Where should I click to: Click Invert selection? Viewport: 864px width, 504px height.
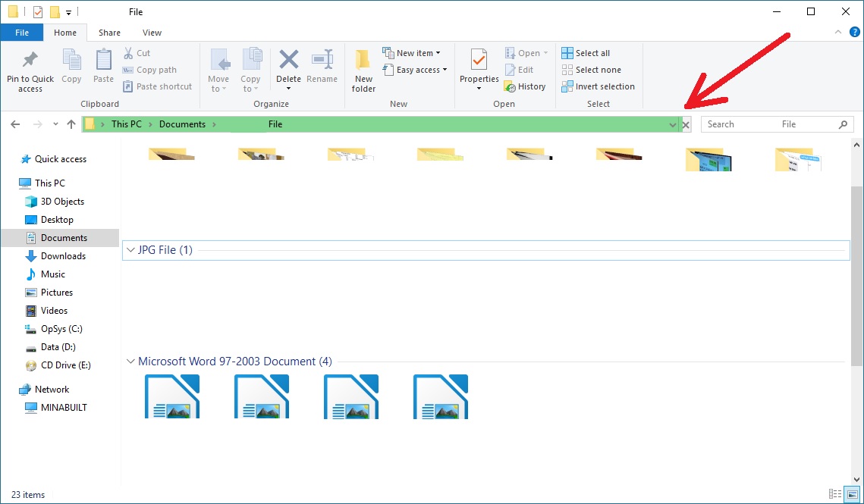tap(598, 86)
